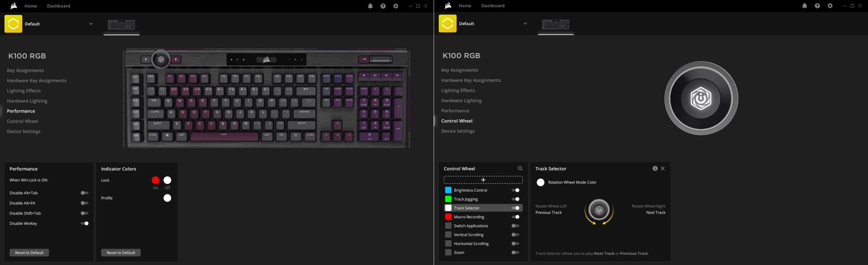
Task: Open Home tab in right window
Action: [465, 6]
